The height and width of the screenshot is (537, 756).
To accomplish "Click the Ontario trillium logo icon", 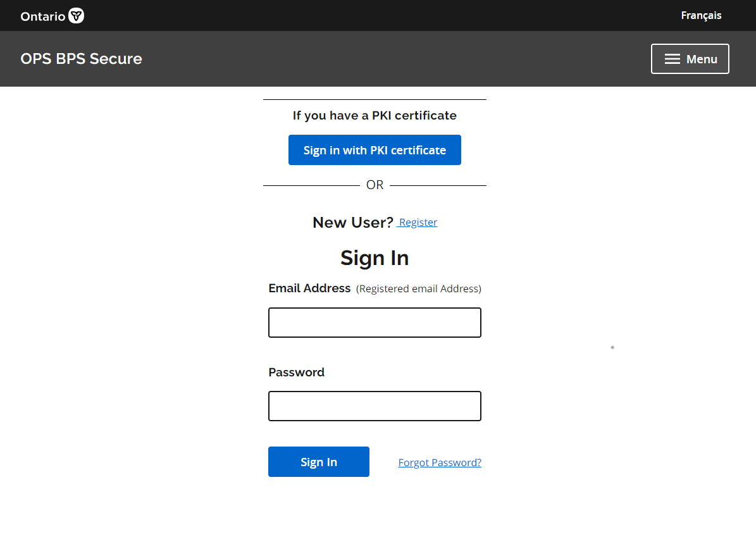I will (77, 16).
